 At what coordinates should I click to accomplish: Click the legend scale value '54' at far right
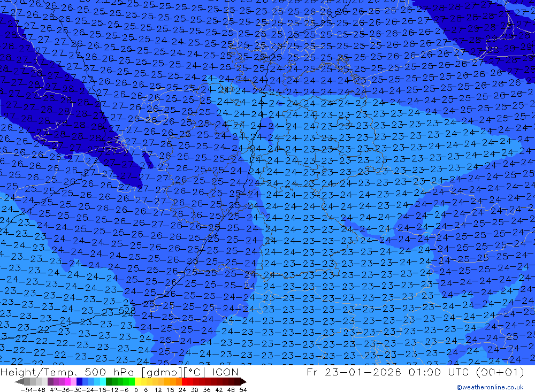tap(243, 390)
